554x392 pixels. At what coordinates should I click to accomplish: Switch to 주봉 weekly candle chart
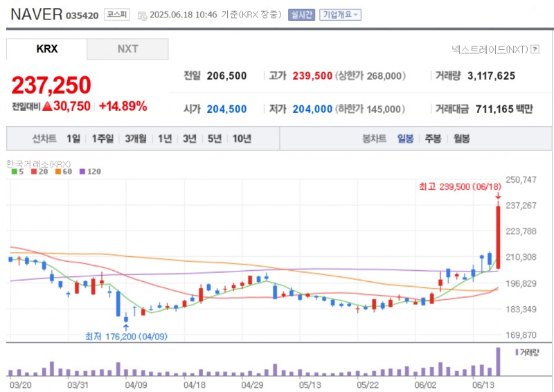point(433,139)
